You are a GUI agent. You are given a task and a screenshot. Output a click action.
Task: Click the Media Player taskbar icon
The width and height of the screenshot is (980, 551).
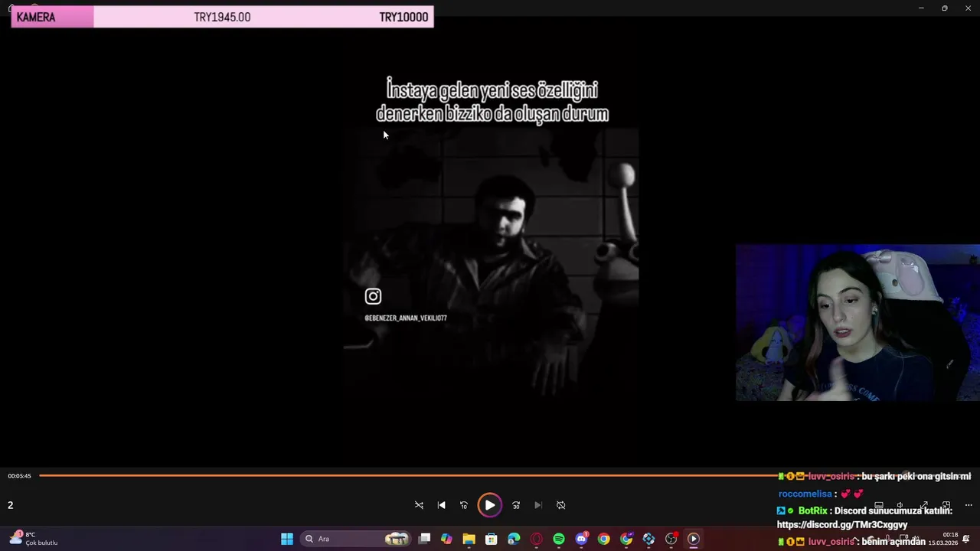[694, 539]
